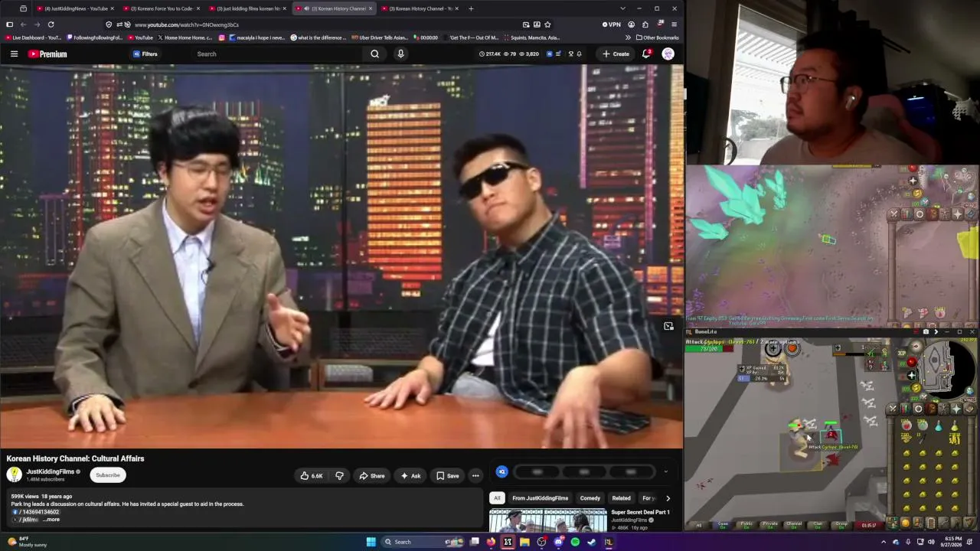Viewport: 980px width, 551px height.
Task: Open the Other Bookmarks folder
Action: pos(657,37)
